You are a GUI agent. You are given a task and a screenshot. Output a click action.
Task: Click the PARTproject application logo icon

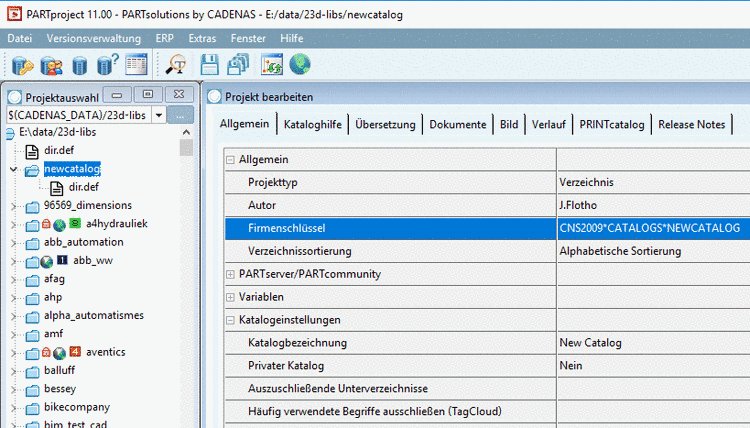[x=14, y=14]
